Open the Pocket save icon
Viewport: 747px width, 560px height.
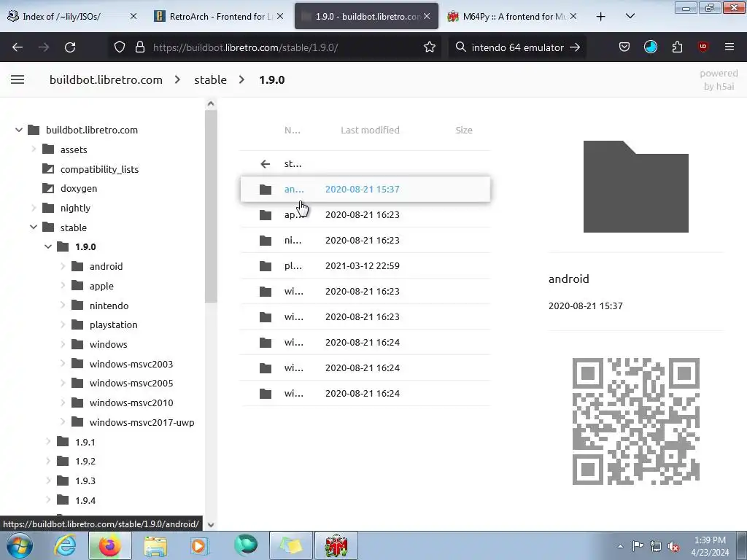[x=624, y=47]
